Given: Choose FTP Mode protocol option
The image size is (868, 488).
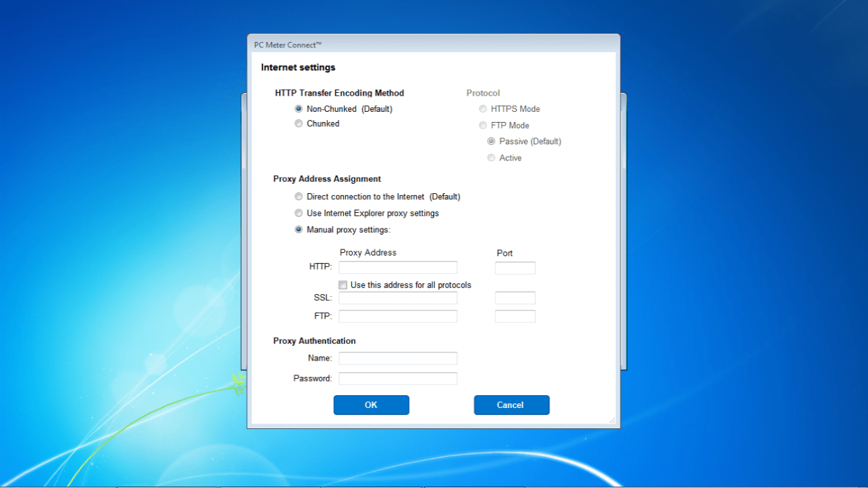Looking at the screenshot, I should click(x=483, y=125).
